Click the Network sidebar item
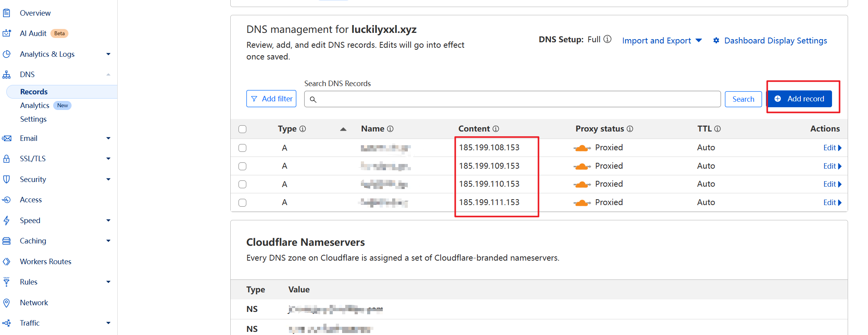 pyautogui.click(x=34, y=303)
